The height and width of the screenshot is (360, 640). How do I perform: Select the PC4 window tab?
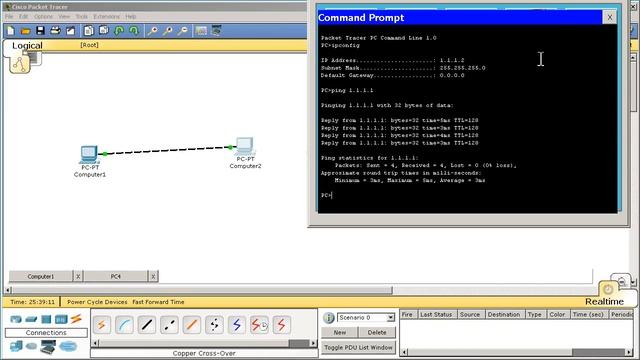116,276
